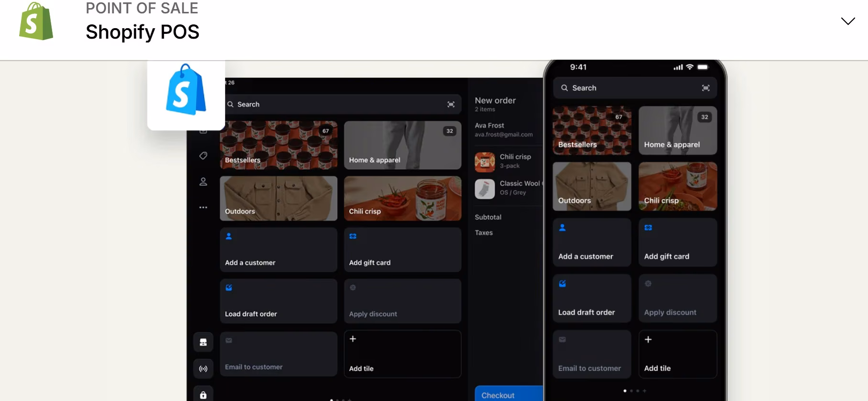
Task: Tap the envelope icon on phone's Email to customer
Action: point(562,339)
